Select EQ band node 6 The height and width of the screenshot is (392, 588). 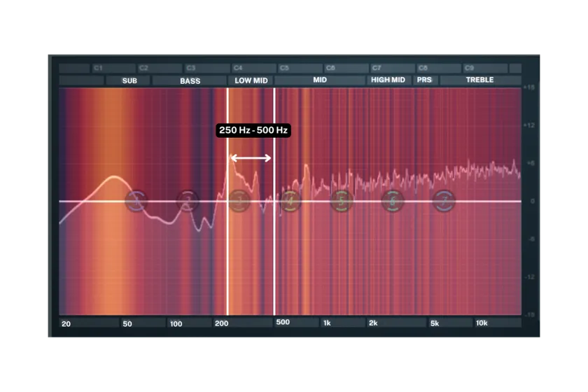(x=393, y=201)
